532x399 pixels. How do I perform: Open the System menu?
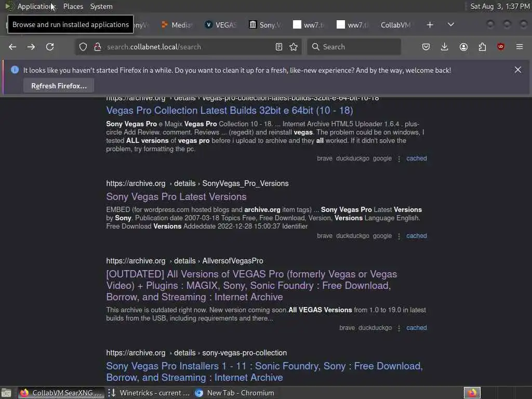[101, 6]
